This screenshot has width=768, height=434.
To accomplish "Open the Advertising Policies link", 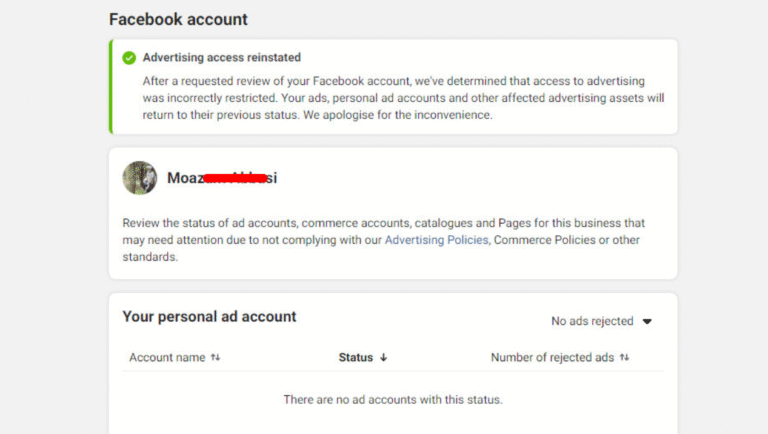I will click(436, 240).
